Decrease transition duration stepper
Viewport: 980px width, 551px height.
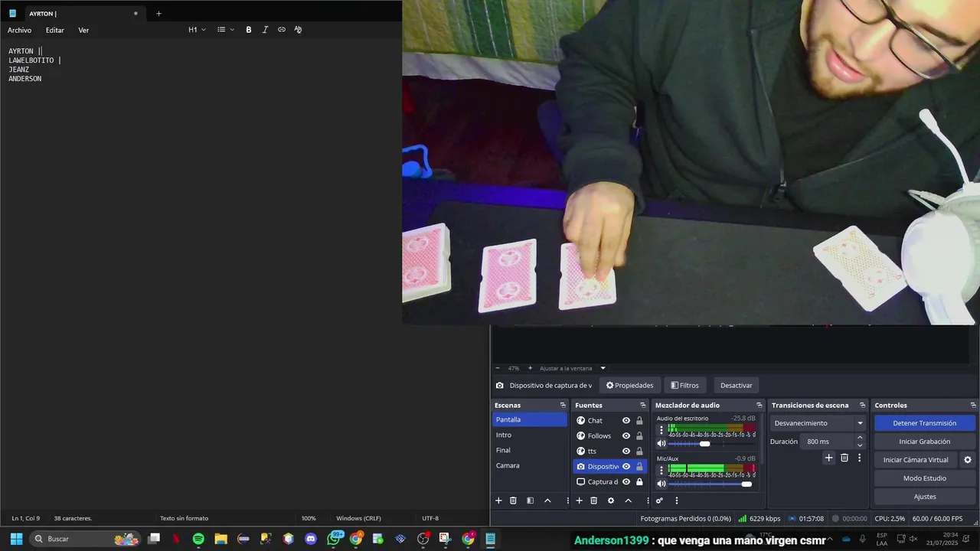click(x=860, y=445)
